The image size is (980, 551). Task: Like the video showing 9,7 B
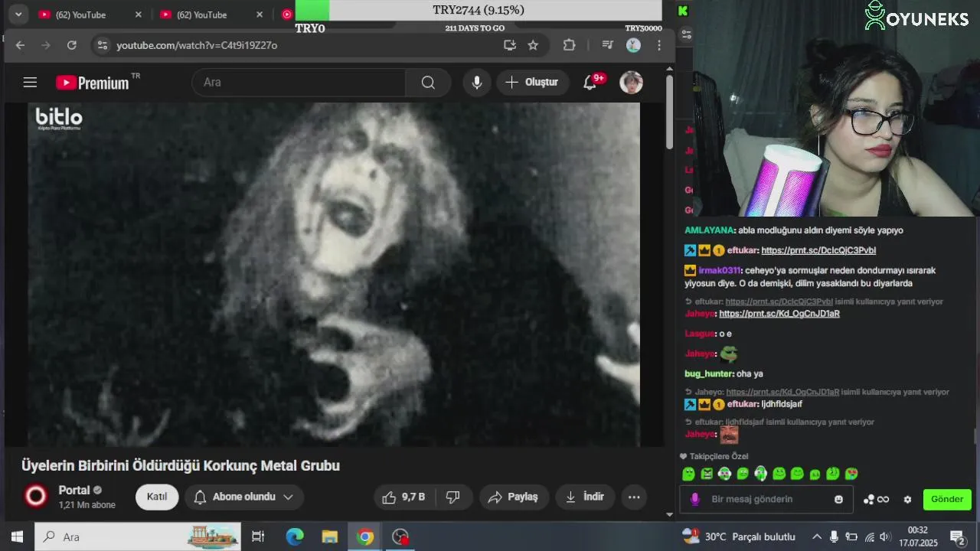coord(404,497)
